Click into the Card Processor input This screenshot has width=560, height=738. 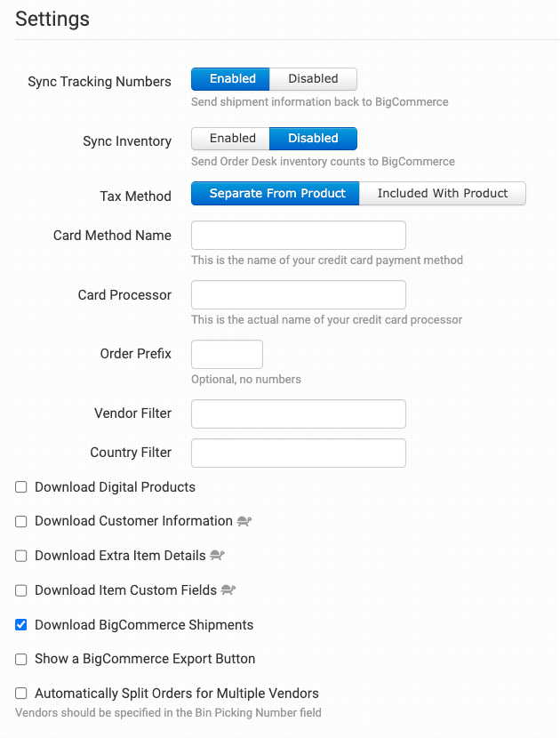click(299, 295)
